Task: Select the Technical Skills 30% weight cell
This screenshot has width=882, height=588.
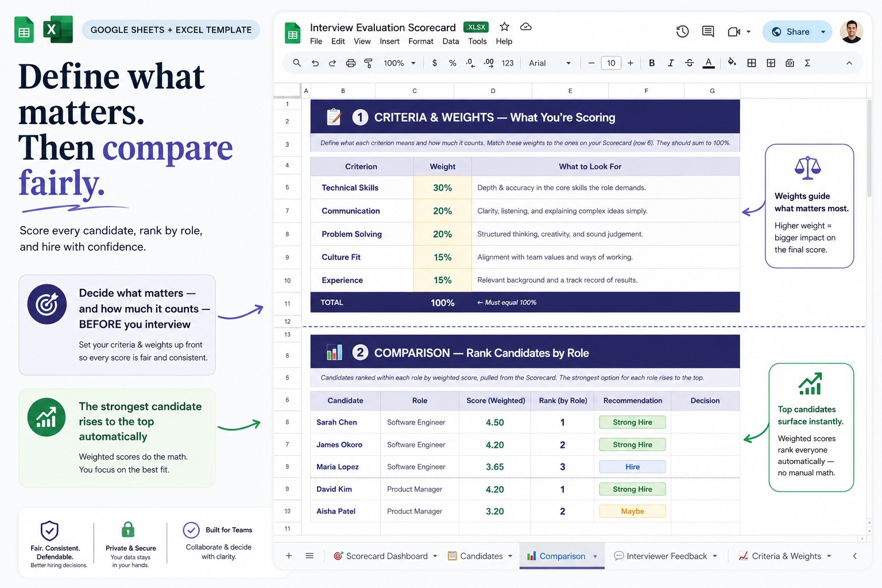Action: [442, 188]
